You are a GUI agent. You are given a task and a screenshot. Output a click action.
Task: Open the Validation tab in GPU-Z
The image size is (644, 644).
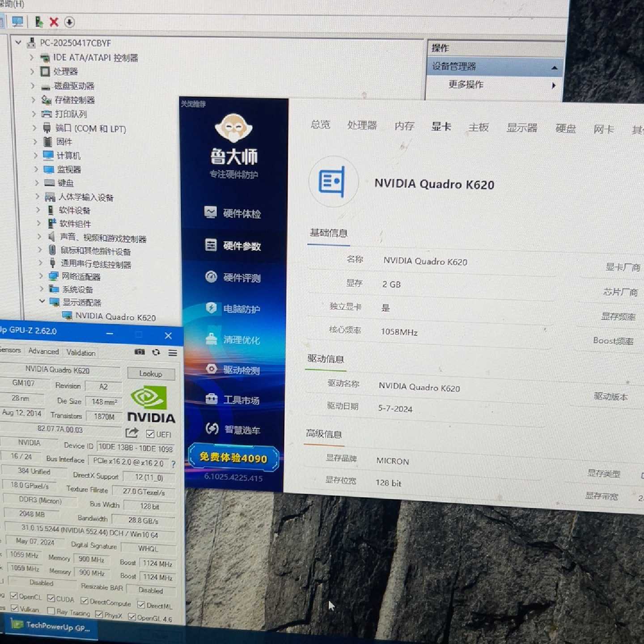(81, 352)
